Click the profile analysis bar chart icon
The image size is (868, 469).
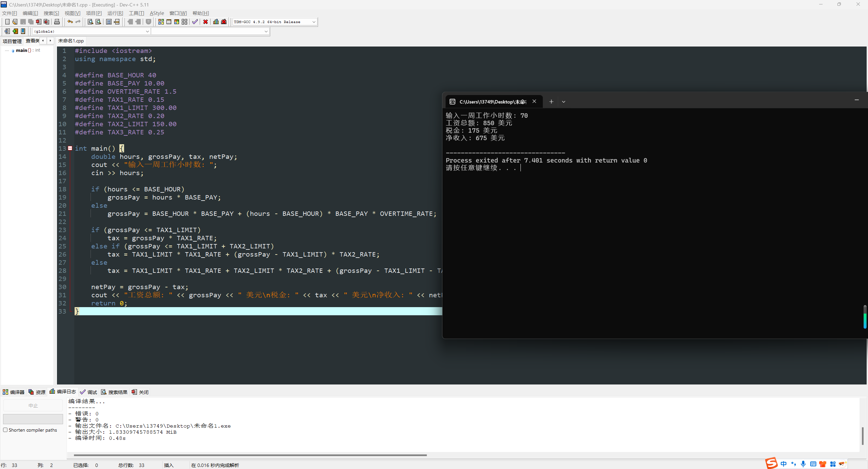pyautogui.click(x=216, y=22)
